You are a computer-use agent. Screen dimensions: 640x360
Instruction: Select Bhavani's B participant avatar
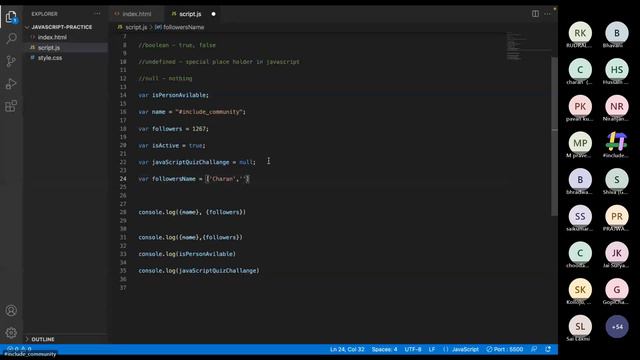(617, 33)
